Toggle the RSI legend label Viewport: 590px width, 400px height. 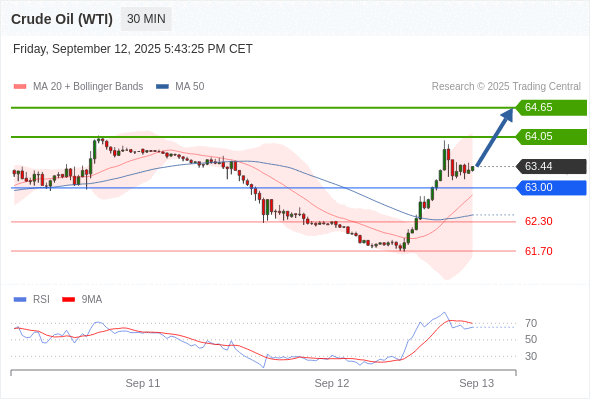[x=41, y=300]
